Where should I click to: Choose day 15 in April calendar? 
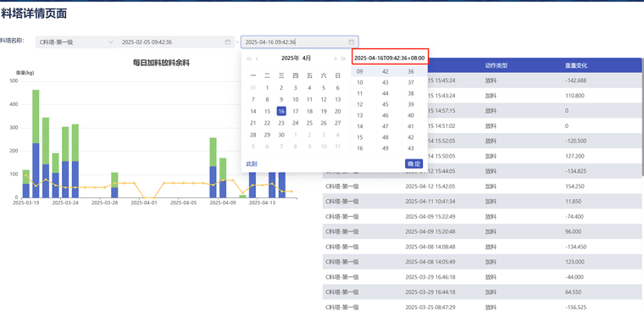[x=268, y=111]
